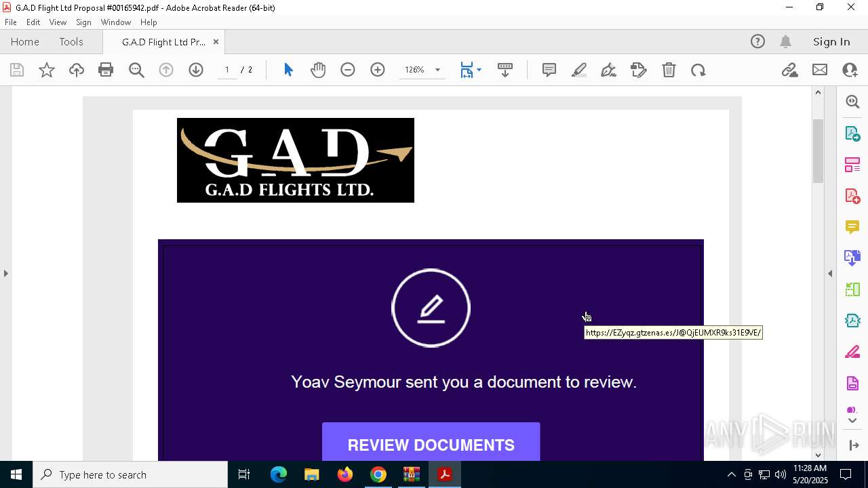The height and width of the screenshot is (488, 868).
Task: Open the purple document tool in right pane
Action: tap(852, 383)
